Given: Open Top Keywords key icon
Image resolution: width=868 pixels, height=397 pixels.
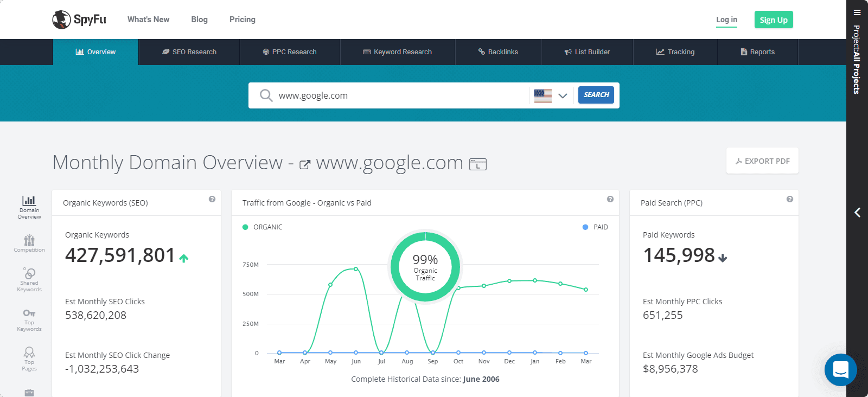Looking at the screenshot, I should pyautogui.click(x=29, y=313).
